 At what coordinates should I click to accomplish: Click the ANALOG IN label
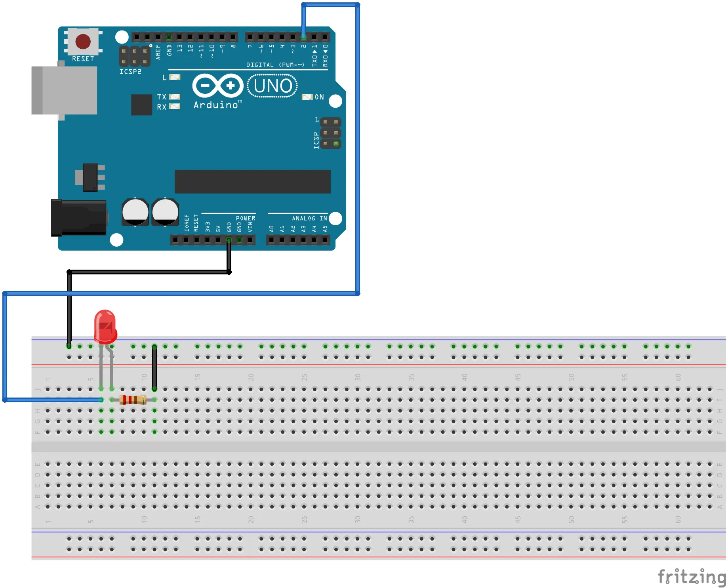[310, 218]
